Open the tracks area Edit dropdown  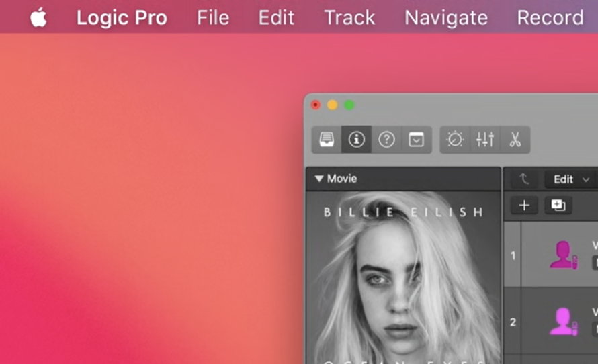point(571,179)
